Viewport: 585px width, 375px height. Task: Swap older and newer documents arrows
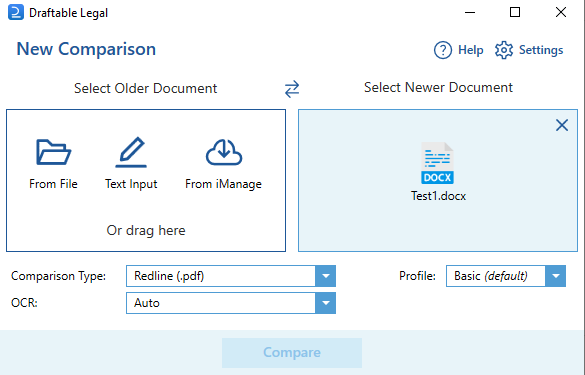pyautogui.click(x=292, y=89)
